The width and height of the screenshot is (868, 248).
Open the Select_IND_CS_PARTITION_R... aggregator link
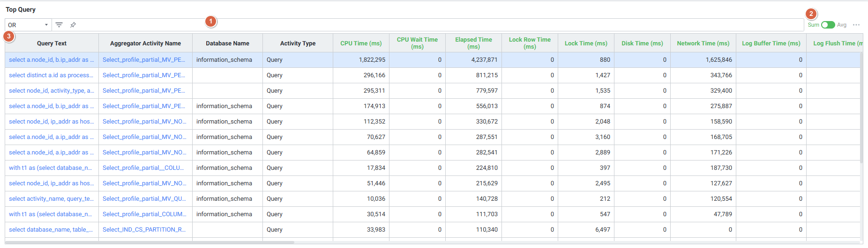(x=144, y=230)
